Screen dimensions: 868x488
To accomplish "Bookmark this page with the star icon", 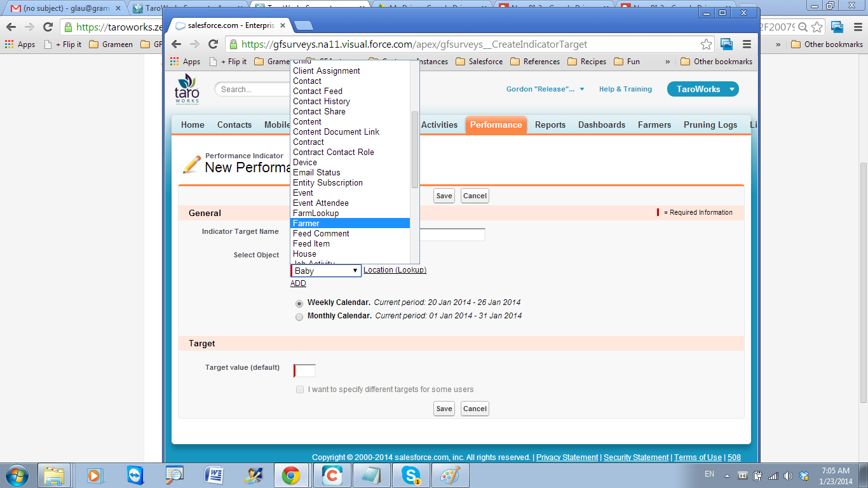I will click(706, 44).
